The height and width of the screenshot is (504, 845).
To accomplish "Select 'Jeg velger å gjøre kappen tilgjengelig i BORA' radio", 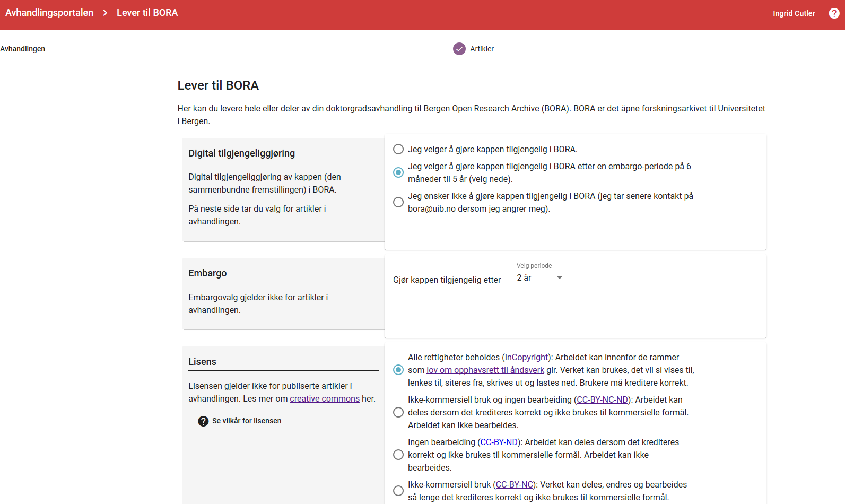I will 398,149.
